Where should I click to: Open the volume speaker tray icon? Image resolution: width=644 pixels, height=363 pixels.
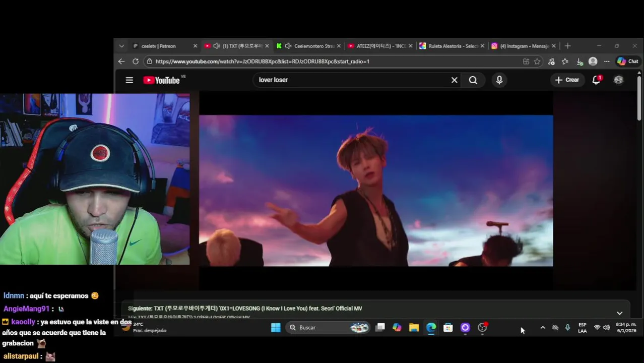[606, 328]
